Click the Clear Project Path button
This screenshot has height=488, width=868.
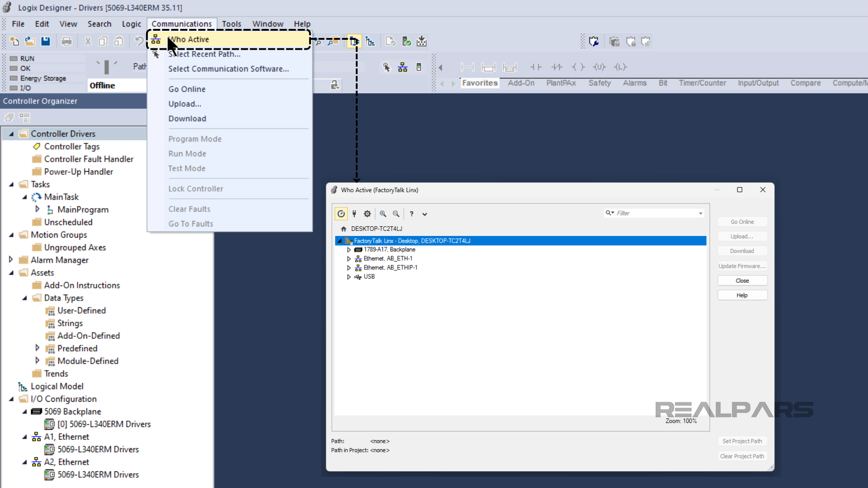742,456
